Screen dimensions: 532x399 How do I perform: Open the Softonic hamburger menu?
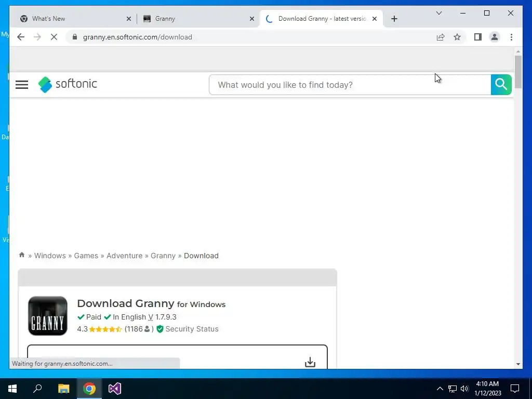pyautogui.click(x=22, y=85)
